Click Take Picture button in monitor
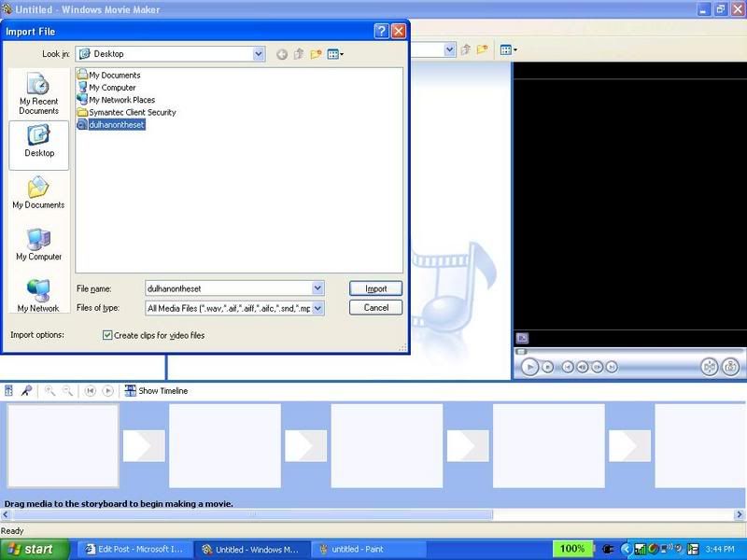 730,367
